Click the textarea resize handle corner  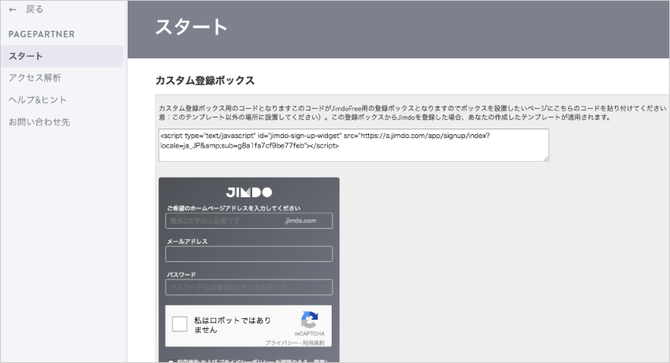click(546, 158)
